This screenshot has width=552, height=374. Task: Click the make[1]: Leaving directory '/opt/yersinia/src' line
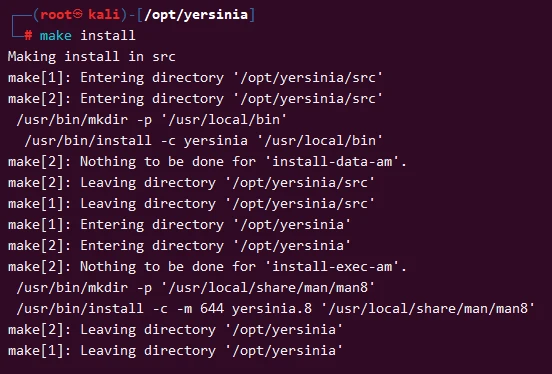pyautogui.click(x=191, y=204)
